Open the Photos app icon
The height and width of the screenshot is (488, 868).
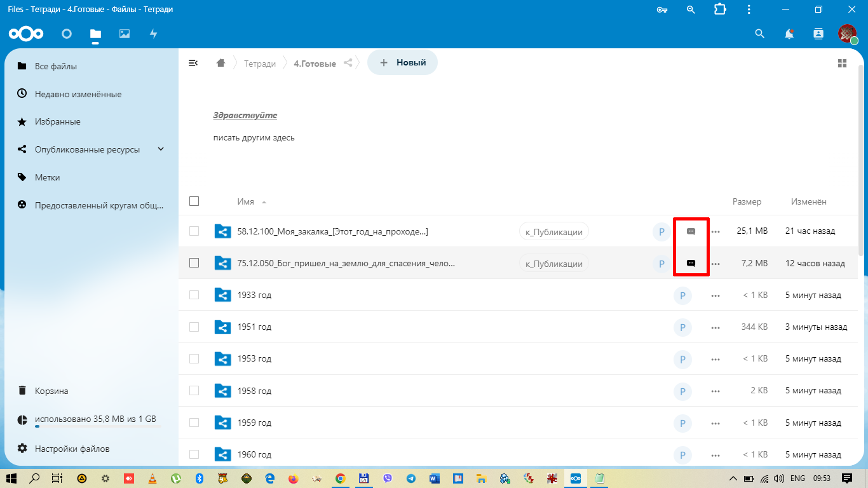coord(125,34)
